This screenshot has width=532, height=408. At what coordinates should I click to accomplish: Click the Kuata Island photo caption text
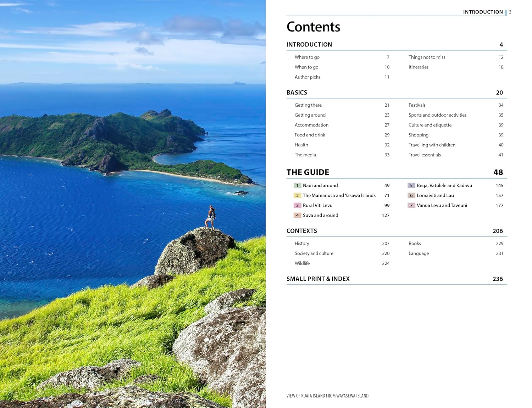327,396
